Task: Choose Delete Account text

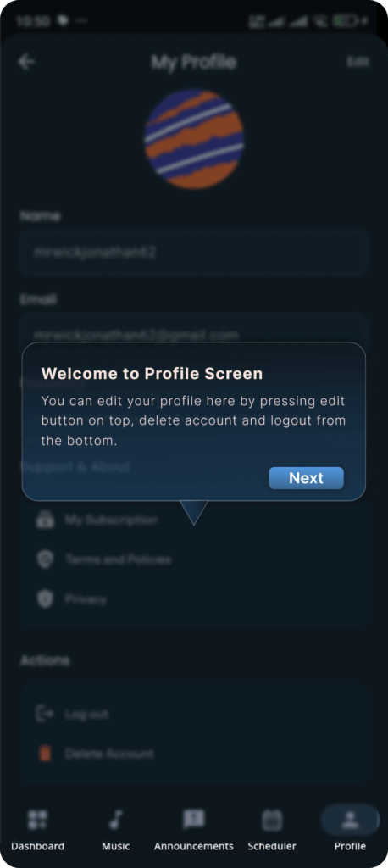Action: point(109,754)
